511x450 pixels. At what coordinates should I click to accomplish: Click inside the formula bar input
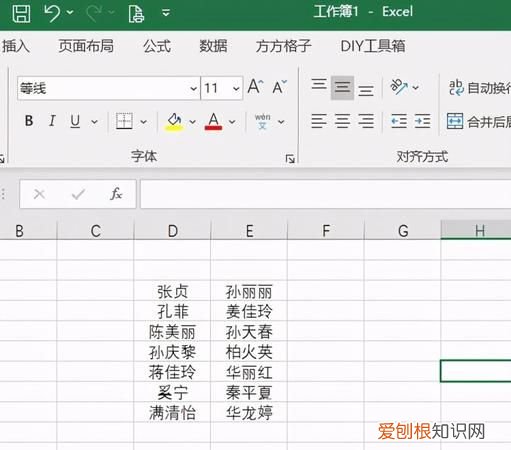325,194
